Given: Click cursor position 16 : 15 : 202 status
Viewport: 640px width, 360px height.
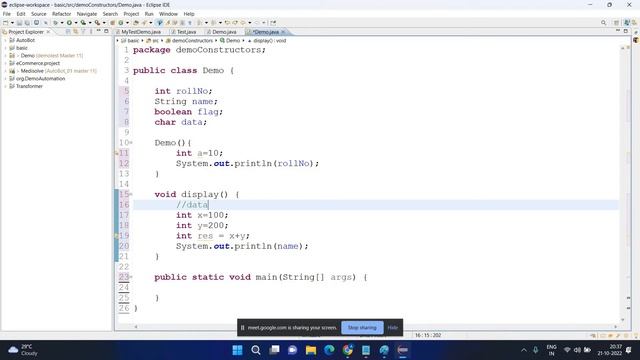Looking at the screenshot, I should 428,336.
